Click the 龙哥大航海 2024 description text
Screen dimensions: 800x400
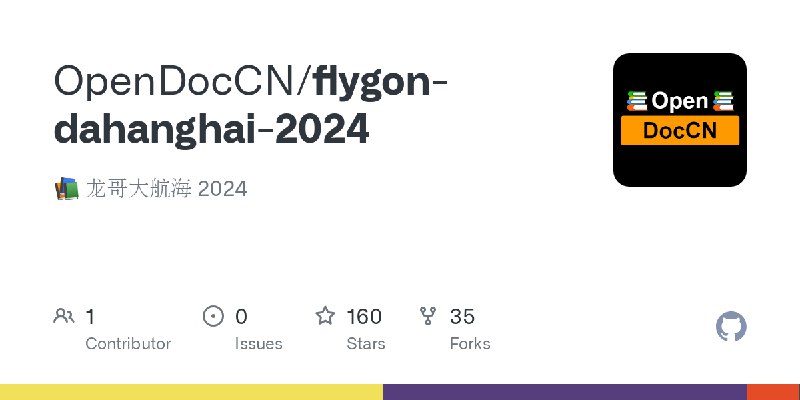[167, 188]
